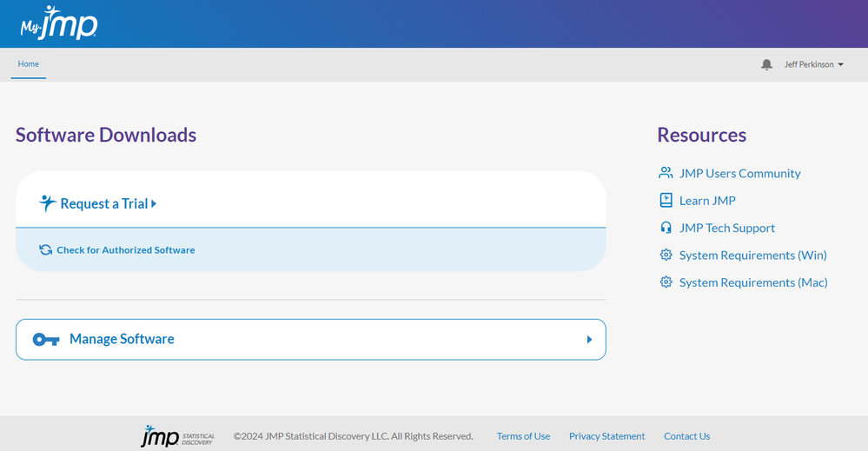868x451 pixels.
Task: Open the notifications bell
Action: point(766,65)
